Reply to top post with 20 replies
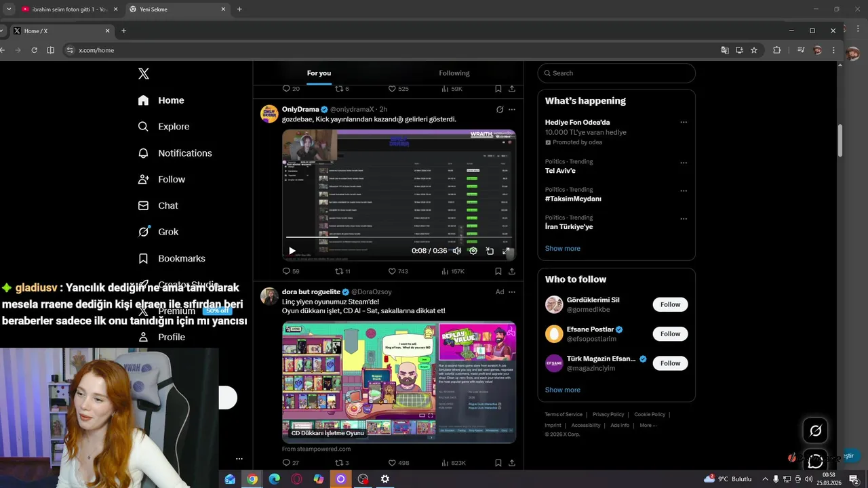This screenshot has height=488, width=868. 291,89
